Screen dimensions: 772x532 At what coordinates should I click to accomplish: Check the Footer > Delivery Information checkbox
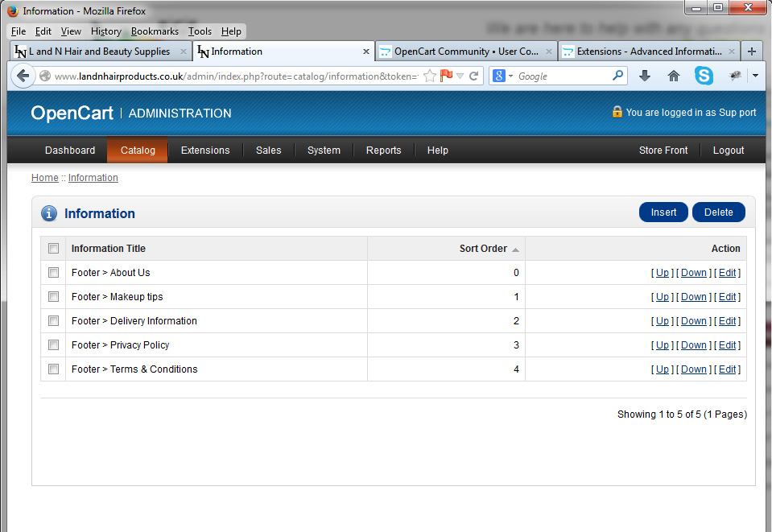point(54,321)
